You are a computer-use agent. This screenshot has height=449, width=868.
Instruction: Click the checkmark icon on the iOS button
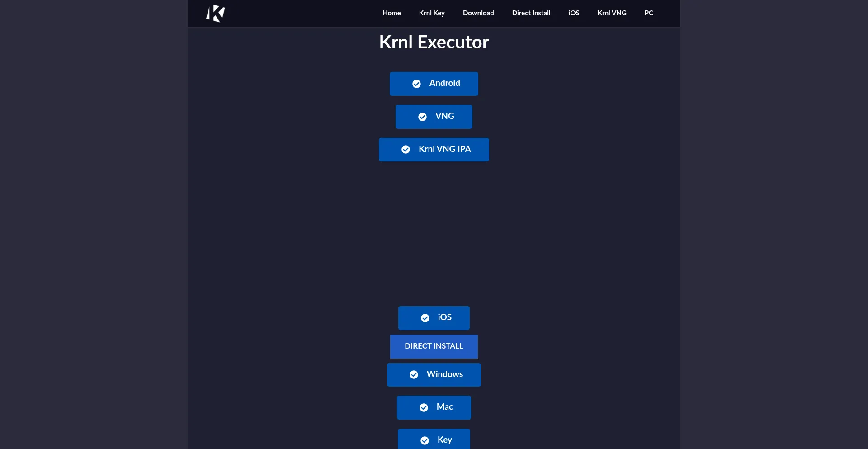pyautogui.click(x=425, y=318)
